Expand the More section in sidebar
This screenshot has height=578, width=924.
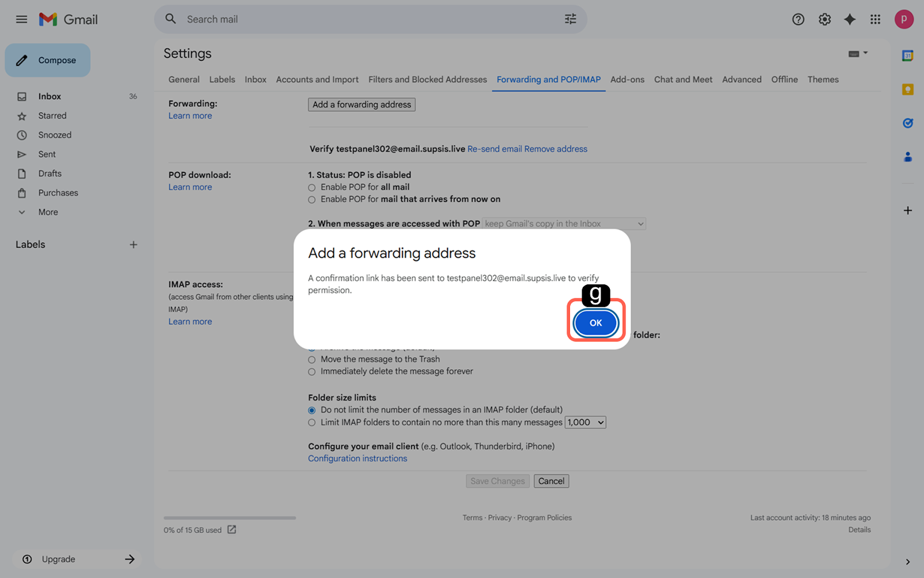48,212
